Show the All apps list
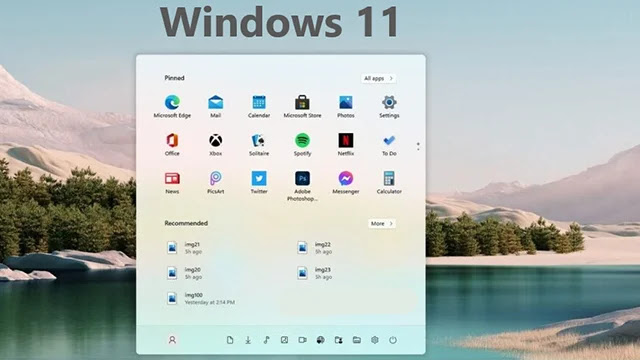 click(378, 78)
